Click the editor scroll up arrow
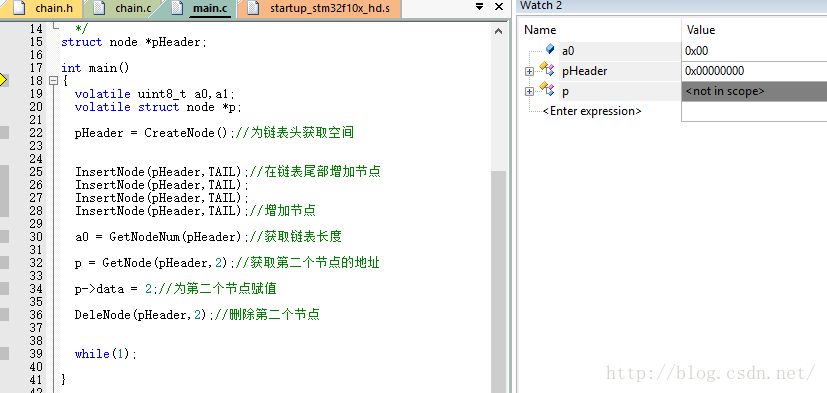The width and height of the screenshot is (827, 393). pyautogui.click(x=498, y=32)
